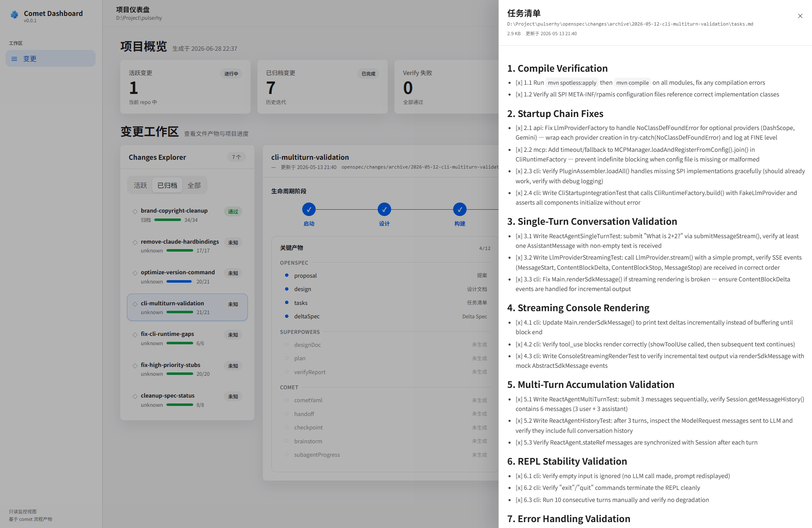Click the brainstorm status circle
The image size is (812, 528).
point(287,441)
